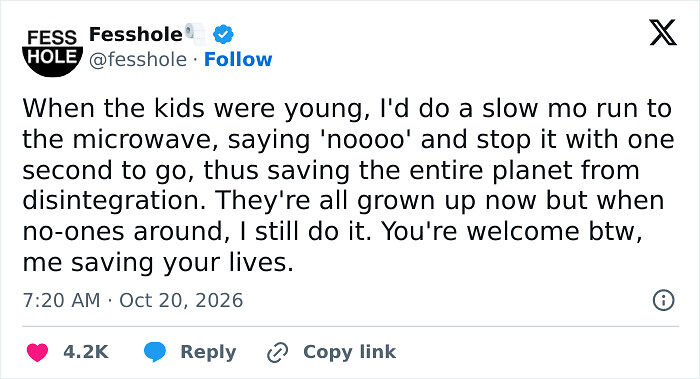Open the Fesshole black profile avatar
The image size is (700, 379).
point(52,53)
